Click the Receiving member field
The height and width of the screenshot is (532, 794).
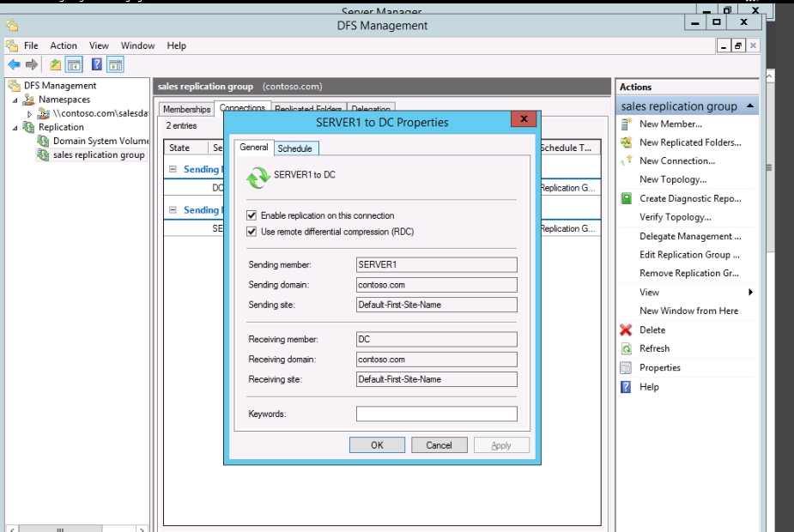[437, 339]
